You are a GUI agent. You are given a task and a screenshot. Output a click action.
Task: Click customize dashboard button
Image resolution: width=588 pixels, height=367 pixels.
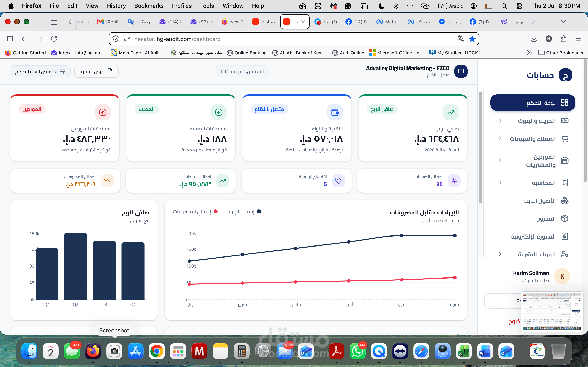point(40,71)
